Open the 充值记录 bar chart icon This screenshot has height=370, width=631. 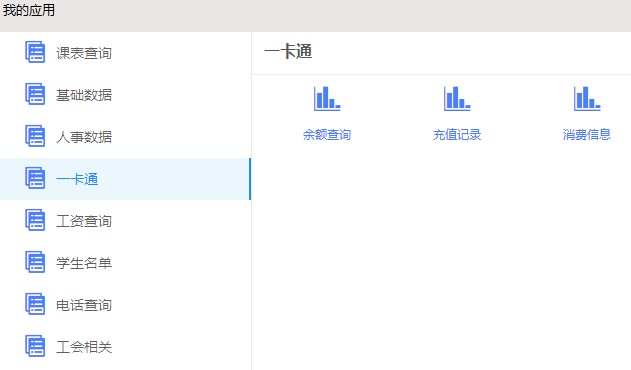point(457,98)
